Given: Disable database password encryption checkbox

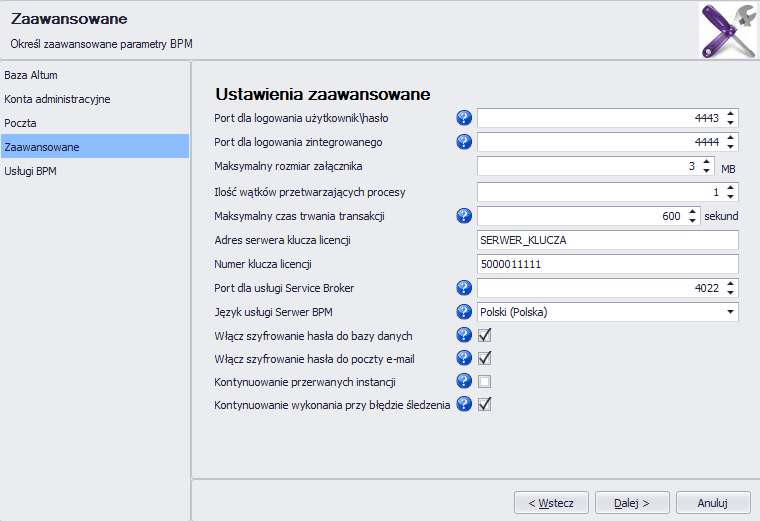Looking at the screenshot, I should click(484, 335).
